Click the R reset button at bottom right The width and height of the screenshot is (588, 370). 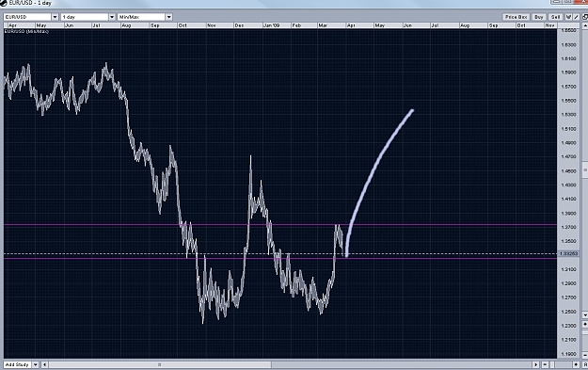click(x=585, y=364)
